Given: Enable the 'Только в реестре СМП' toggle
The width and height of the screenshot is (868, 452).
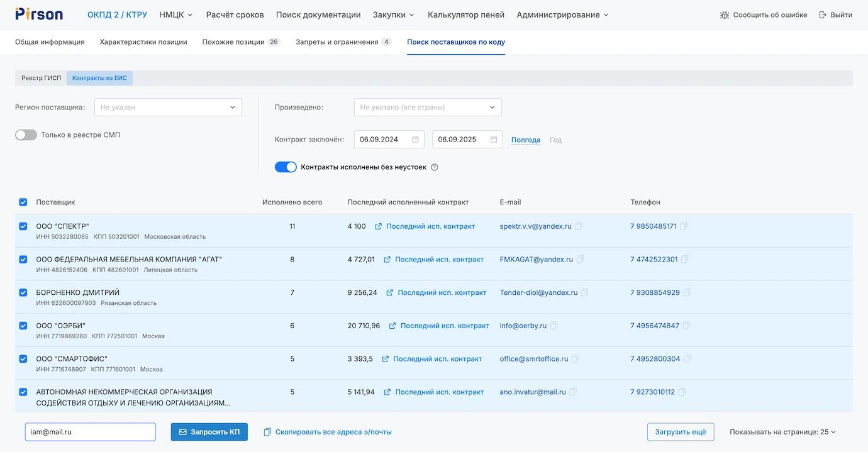Looking at the screenshot, I should pos(26,135).
